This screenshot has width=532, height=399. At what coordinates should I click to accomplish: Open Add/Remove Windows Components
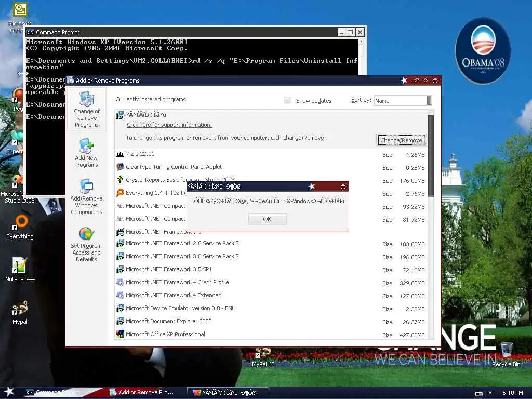tap(86, 197)
